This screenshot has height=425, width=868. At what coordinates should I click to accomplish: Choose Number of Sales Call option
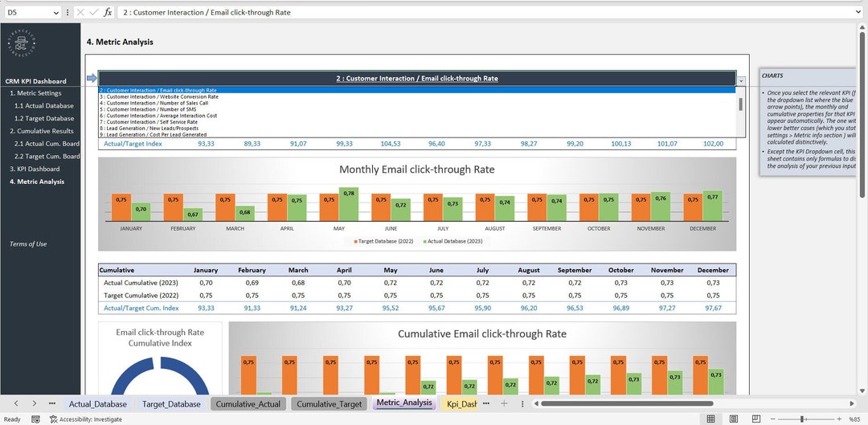point(417,103)
